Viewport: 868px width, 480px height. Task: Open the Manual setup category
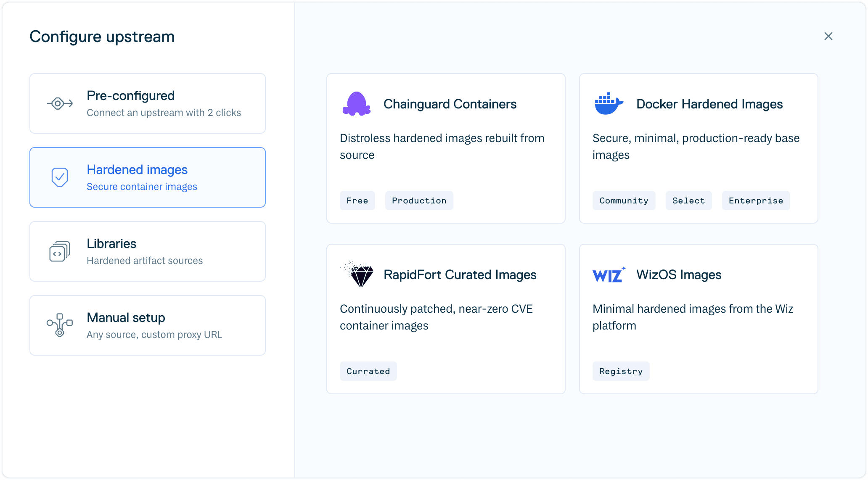(148, 325)
